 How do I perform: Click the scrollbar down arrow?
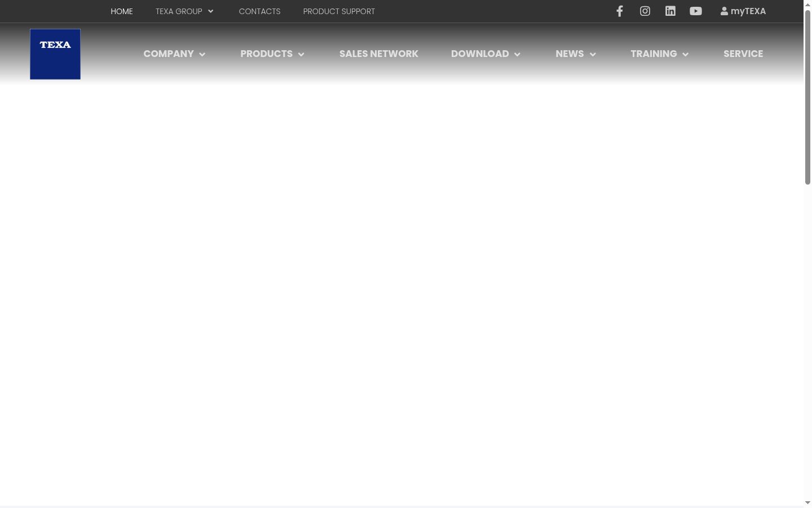coord(807,502)
